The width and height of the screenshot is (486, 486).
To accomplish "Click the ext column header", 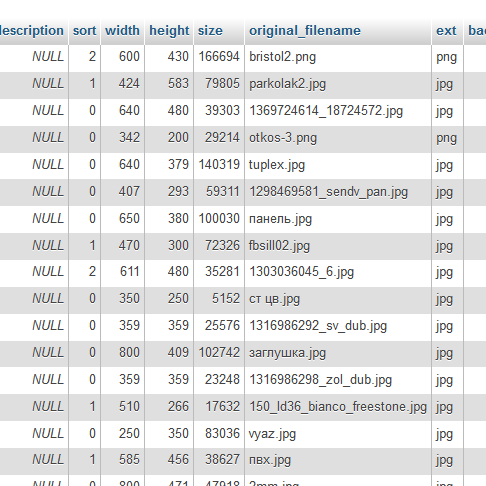I will [446, 31].
